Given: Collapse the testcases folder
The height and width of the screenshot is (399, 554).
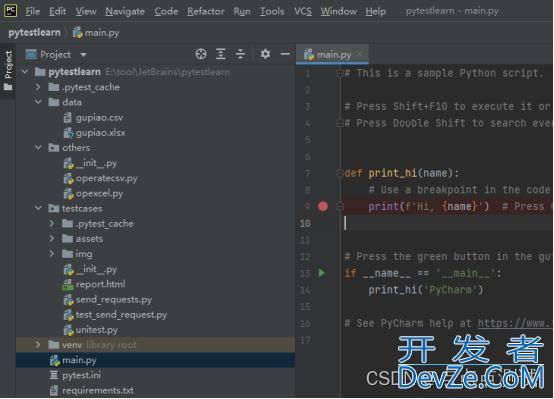Looking at the screenshot, I should pyautogui.click(x=38, y=208).
